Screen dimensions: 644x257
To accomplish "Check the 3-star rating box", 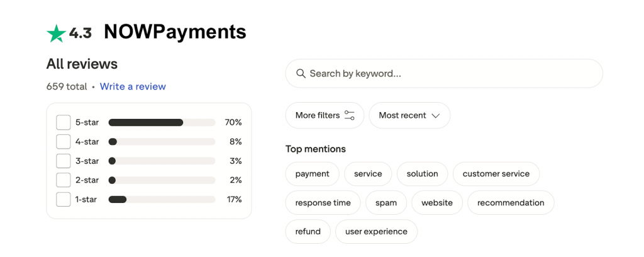I will tap(63, 161).
